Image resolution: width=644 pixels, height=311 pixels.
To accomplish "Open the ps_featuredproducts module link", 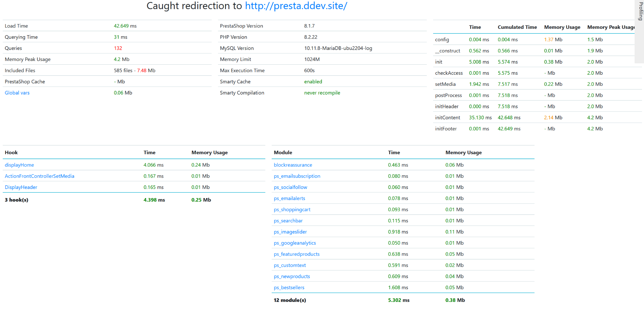I will point(297,254).
